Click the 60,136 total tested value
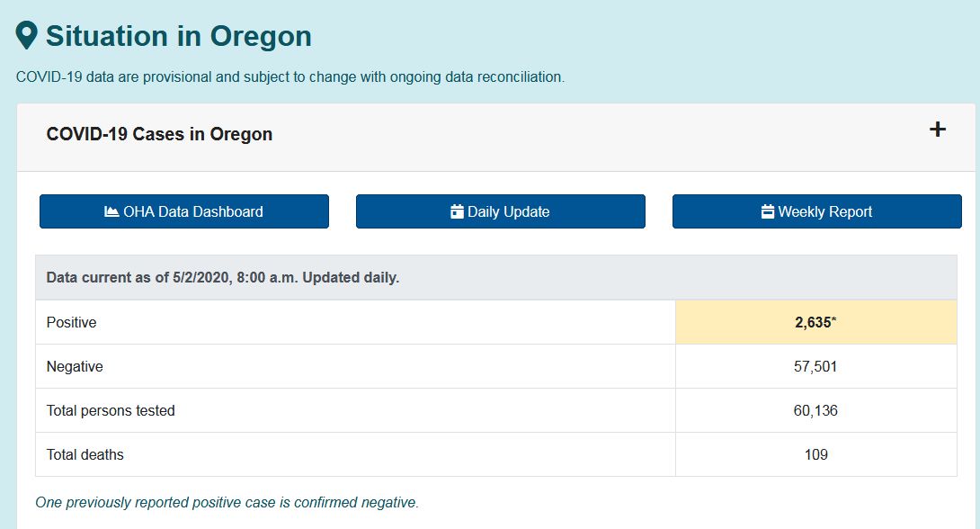Image resolution: width=980 pixels, height=529 pixels. click(x=815, y=410)
